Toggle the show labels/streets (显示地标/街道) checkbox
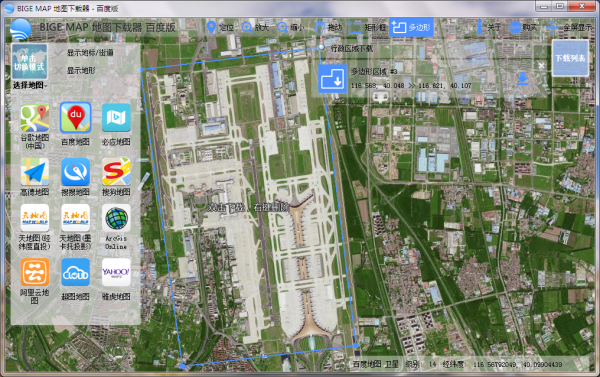 [x=59, y=52]
